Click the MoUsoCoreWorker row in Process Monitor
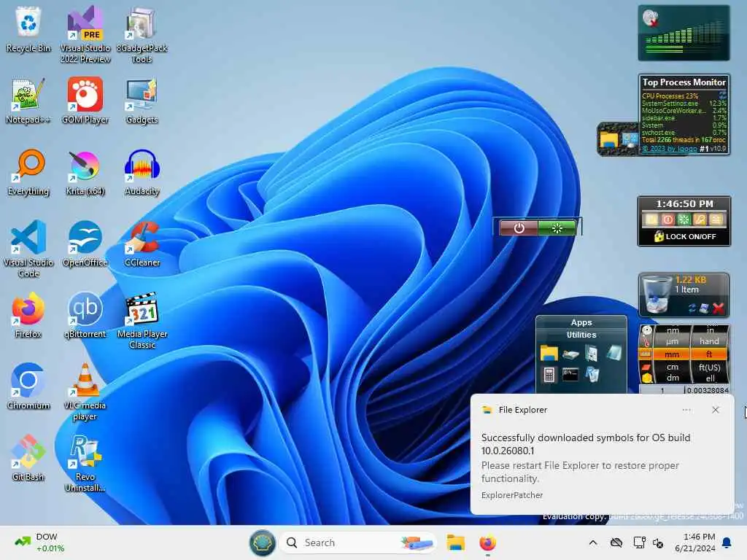The width and height of the screenshot is (747, 560). pyautogui.click(x=684, y=111)
